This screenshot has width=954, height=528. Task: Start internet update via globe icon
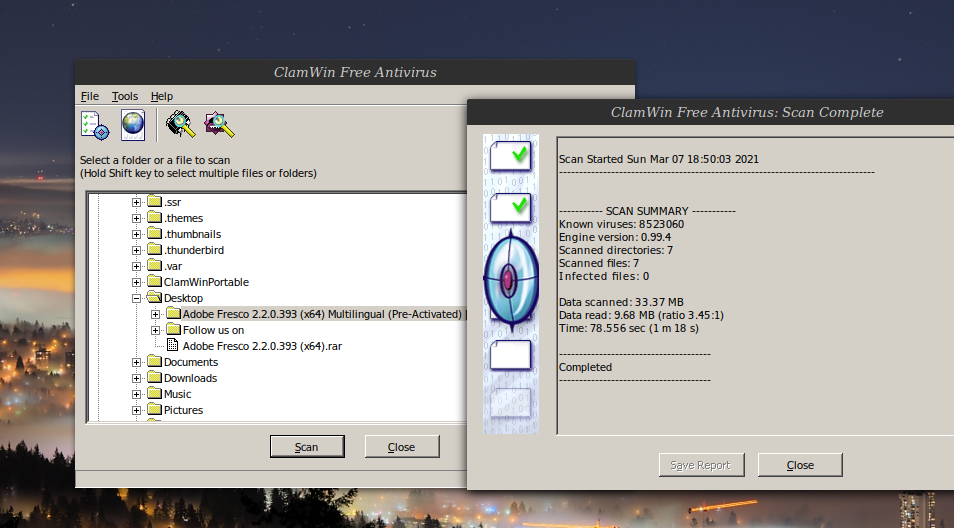pyautogui.click(x=133, y=125)
